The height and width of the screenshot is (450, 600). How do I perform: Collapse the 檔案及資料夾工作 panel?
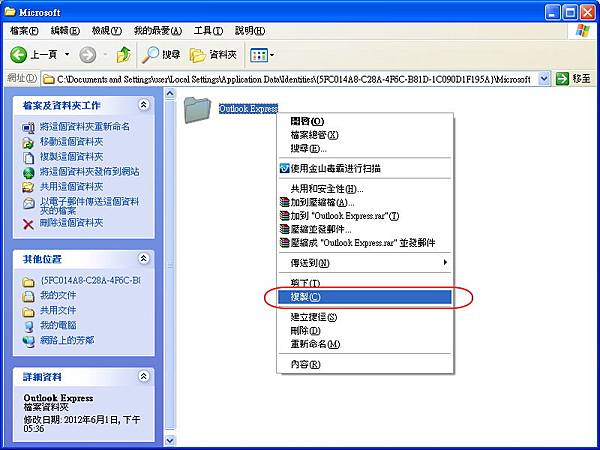143,104
